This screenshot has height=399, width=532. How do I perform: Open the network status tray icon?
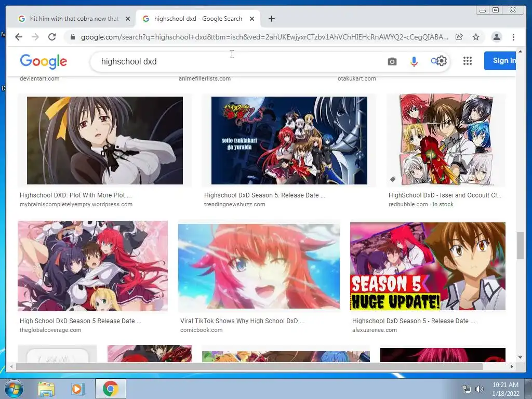[467, 389]
